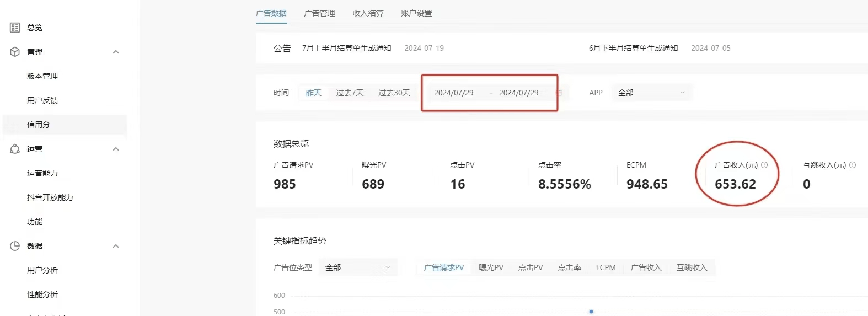Click info icon next to 互跳收入(元)
This screenshot has height=316, width=868.
[853, 165]
